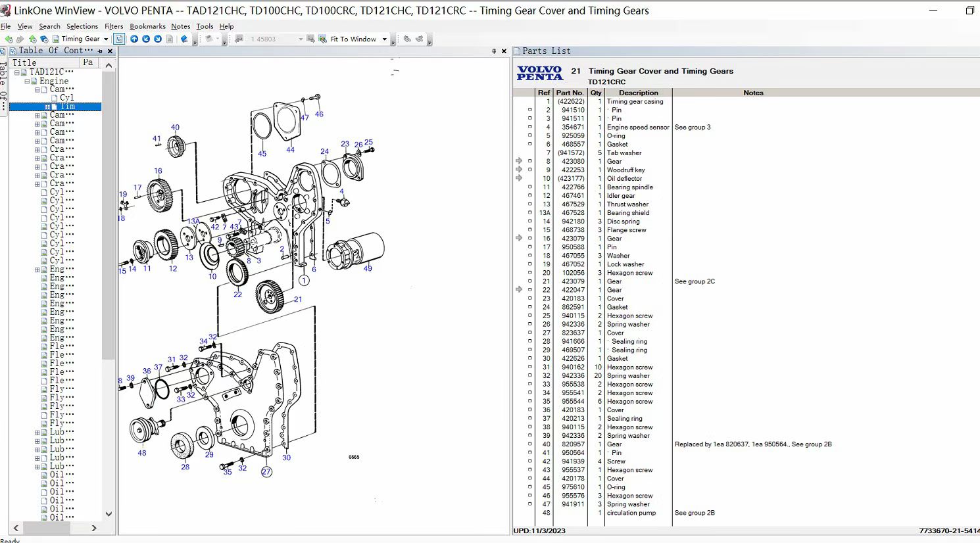
Task: Tick the selection box for ref 12 Idler gear
Action: (529, 196)
